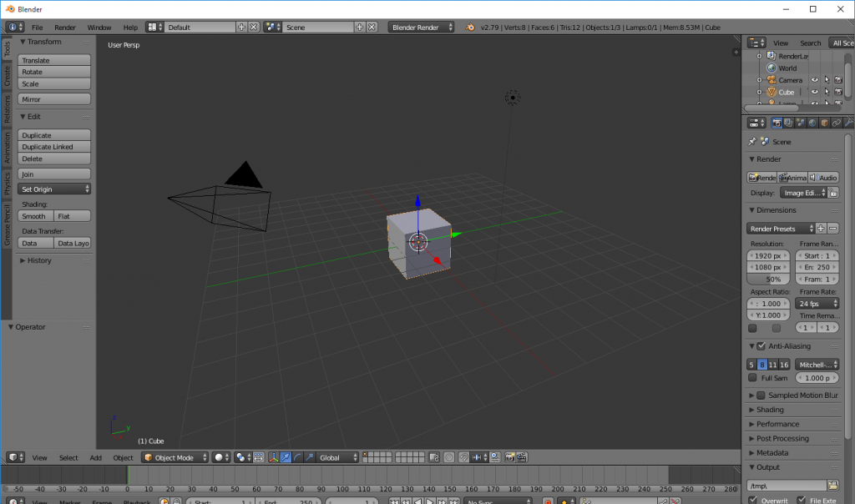
Task: Toggle the 3D manipulator widget icon
Action: [274, 457]
